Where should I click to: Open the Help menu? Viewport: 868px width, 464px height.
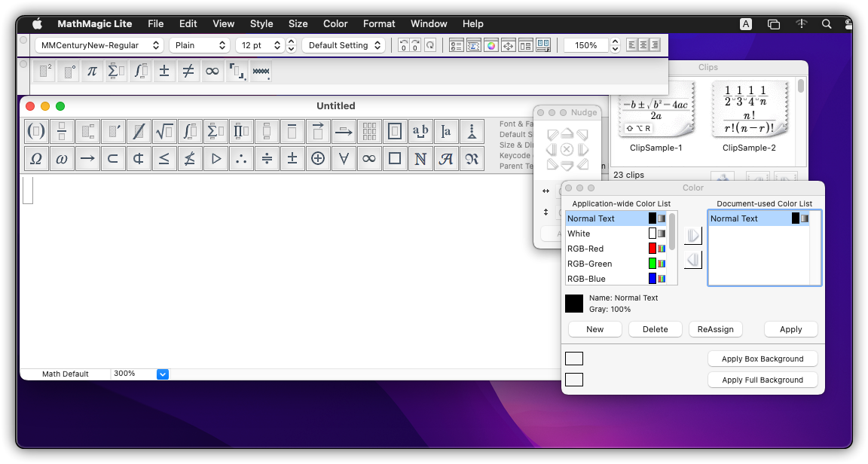pos(472,24)
